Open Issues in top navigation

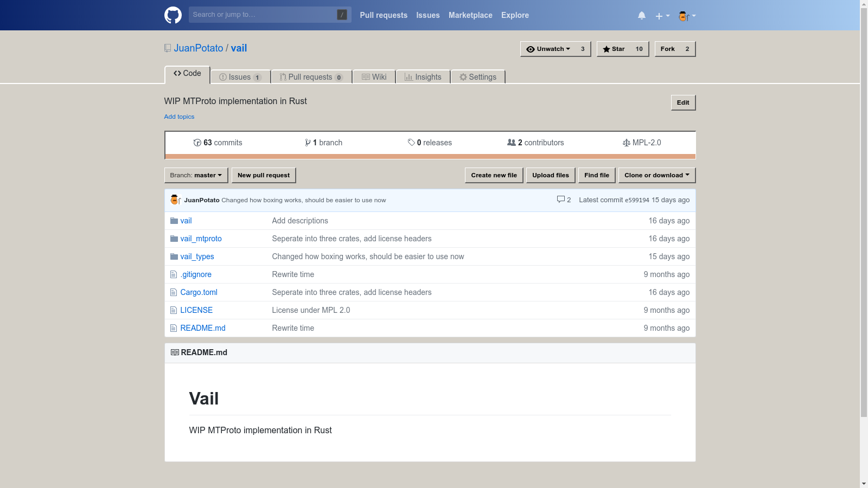pos(428,15)
